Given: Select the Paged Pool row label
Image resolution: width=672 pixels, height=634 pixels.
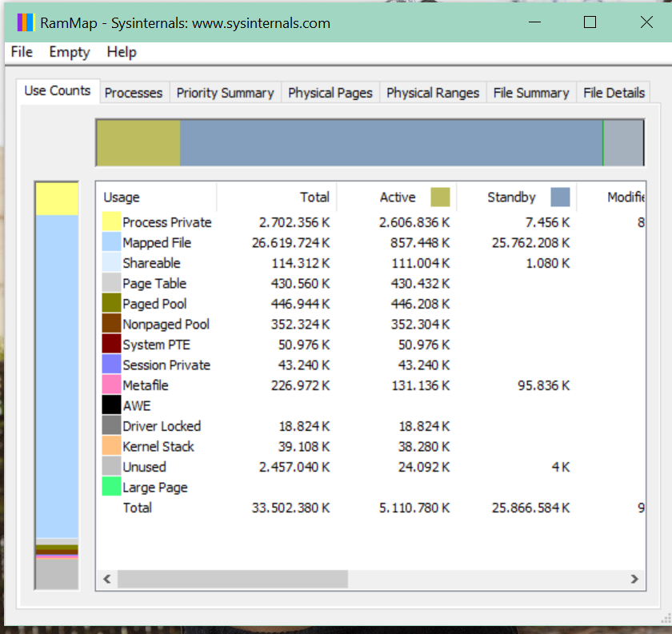Looking at the screenshot, I should [154, 304].
